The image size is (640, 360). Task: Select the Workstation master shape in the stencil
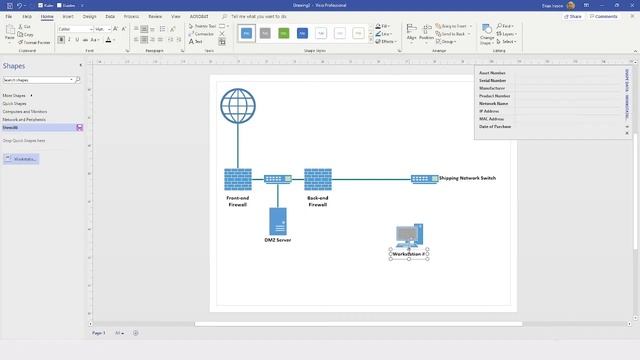point(21,159)
